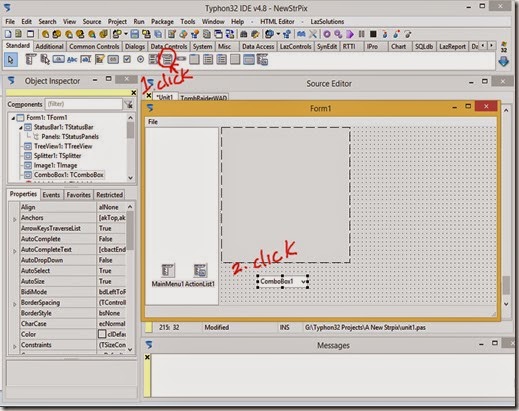Open the File menu in IDE menubar

click(10, 22)
